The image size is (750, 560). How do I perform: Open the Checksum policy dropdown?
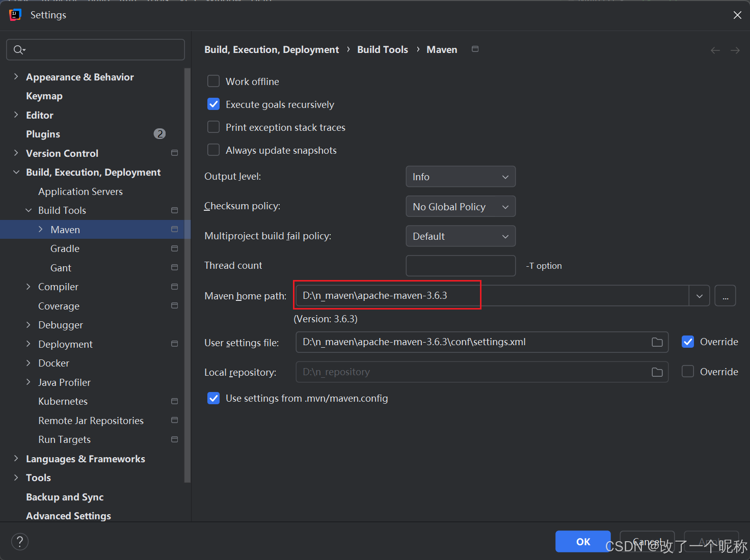pyautogui.click(x=461, y=207)
